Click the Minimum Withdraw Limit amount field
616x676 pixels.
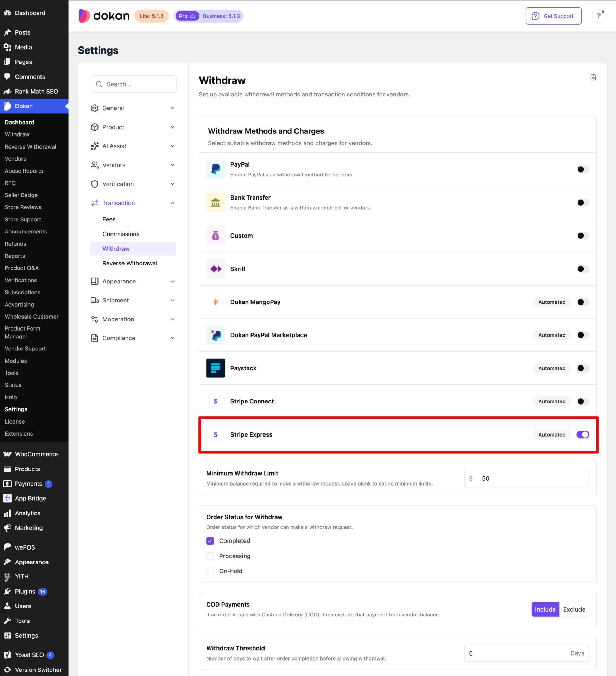(x=526, y=478)
